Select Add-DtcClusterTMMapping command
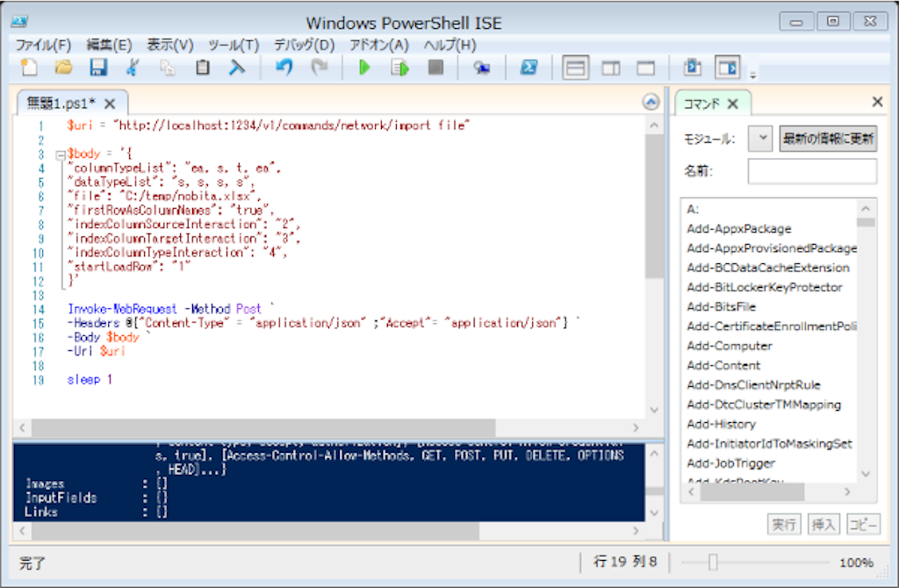 764,405
